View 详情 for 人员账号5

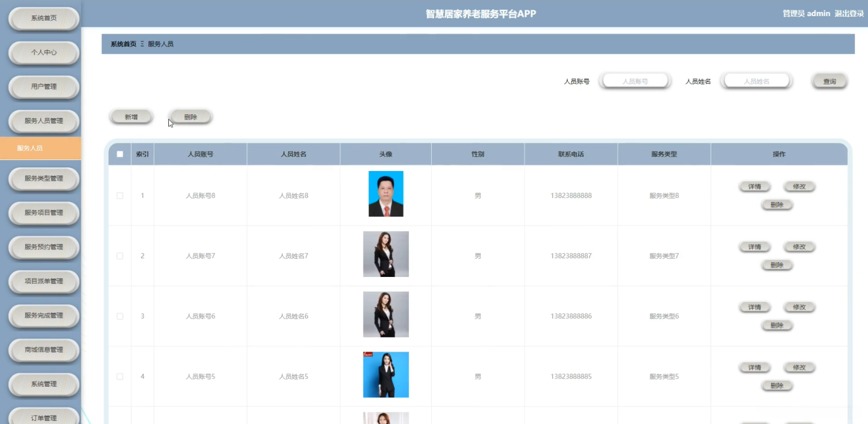(x=755, y=368)
